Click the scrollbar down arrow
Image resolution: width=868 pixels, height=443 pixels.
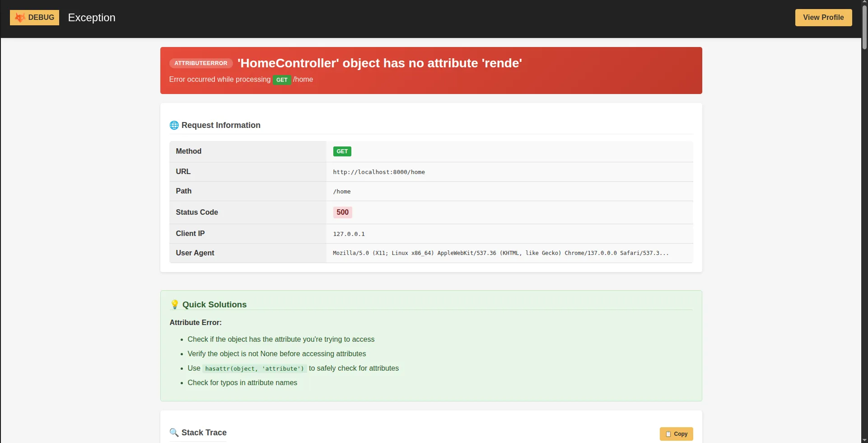click(x=864, y=440)
